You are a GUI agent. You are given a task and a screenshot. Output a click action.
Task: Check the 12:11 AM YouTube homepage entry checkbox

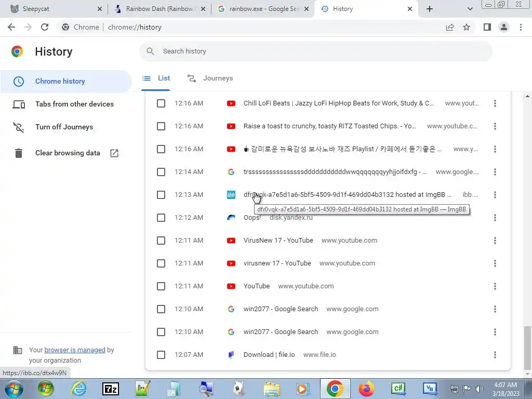161,286
